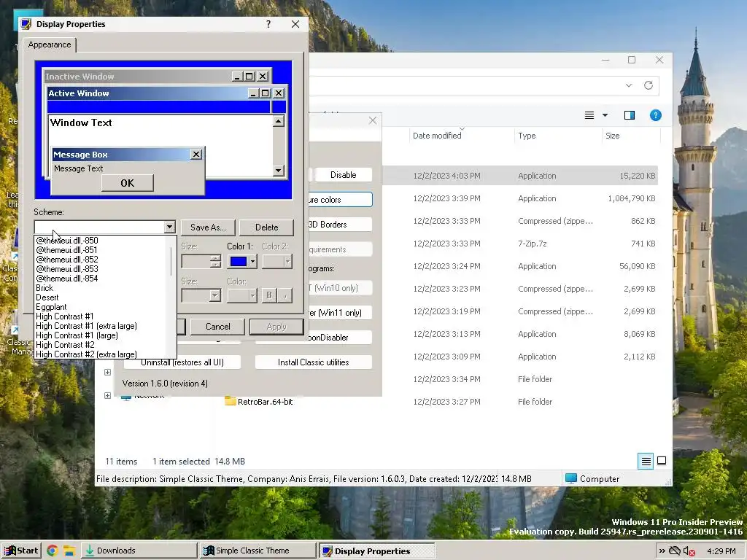
Task: Open the Scheme dropdown arrow
Action: click(169, 227)
